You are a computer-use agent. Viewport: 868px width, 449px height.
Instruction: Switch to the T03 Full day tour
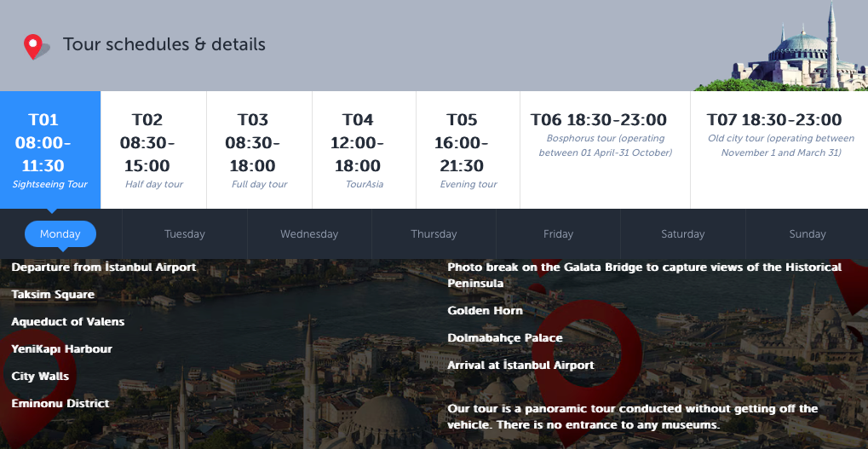click(259, 150)
